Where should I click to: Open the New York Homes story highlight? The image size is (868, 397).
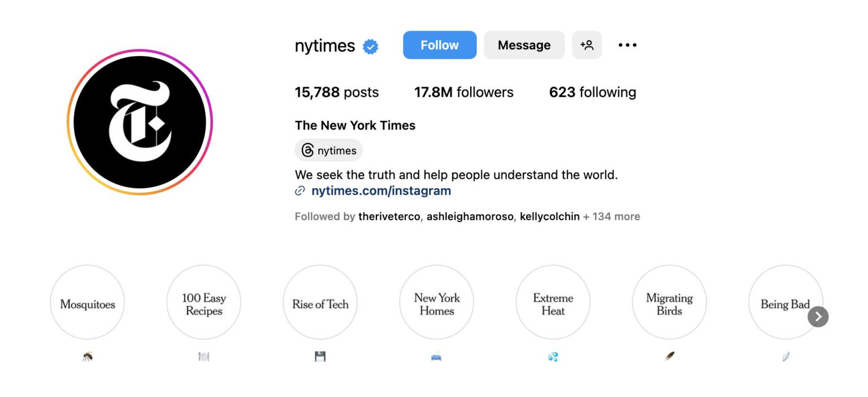436,302
